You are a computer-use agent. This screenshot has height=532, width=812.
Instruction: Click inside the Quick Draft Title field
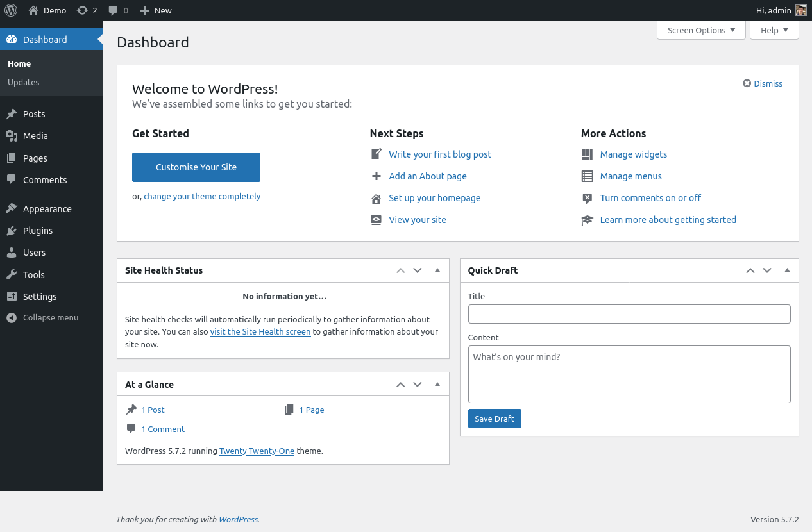coord(629,314)
